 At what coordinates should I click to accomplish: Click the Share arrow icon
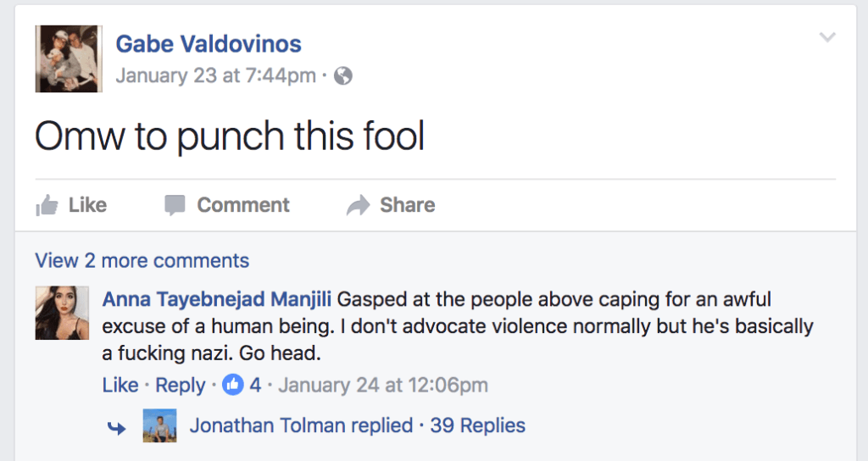coord(358,205)
